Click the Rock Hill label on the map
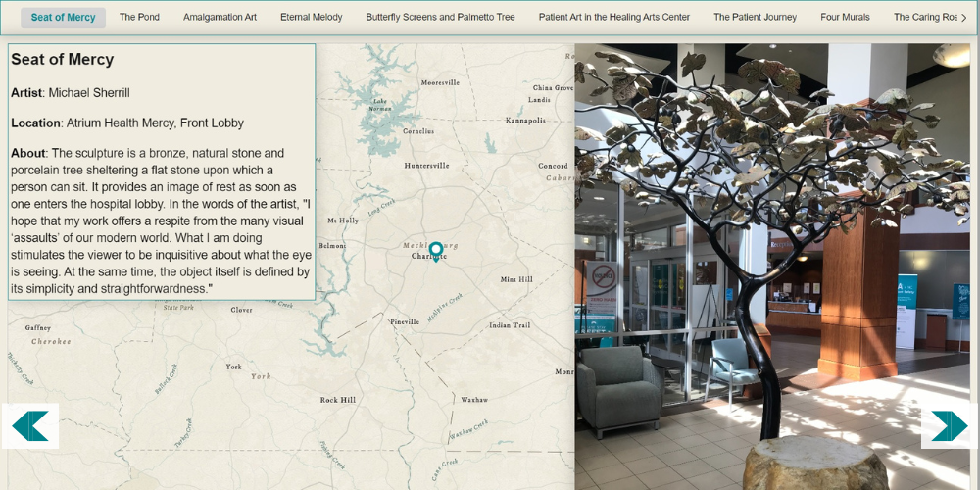980x490 pixels. coord(337,400)
